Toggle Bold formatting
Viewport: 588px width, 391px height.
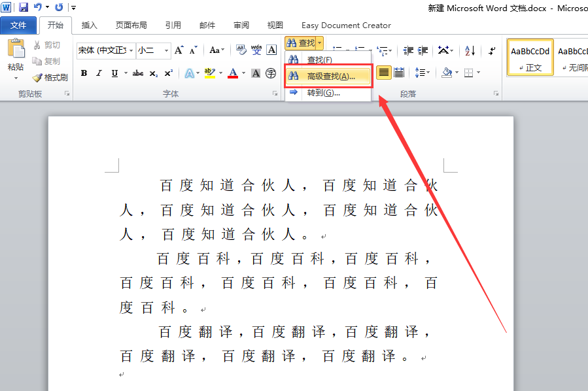(84, 73)
